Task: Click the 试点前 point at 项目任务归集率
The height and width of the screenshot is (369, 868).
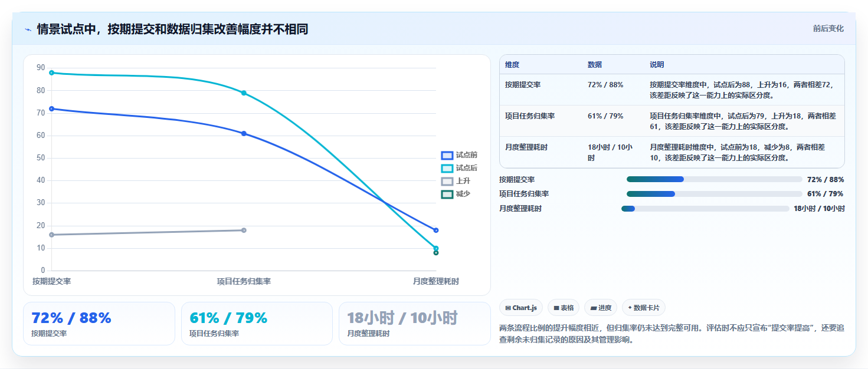Action: (x=244, y=133)
